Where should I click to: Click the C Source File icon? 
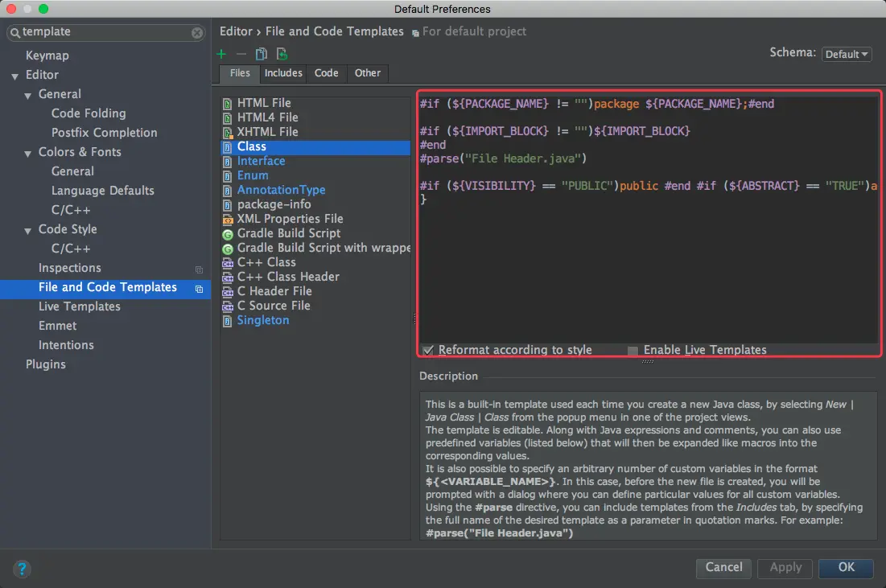[227, 306]
